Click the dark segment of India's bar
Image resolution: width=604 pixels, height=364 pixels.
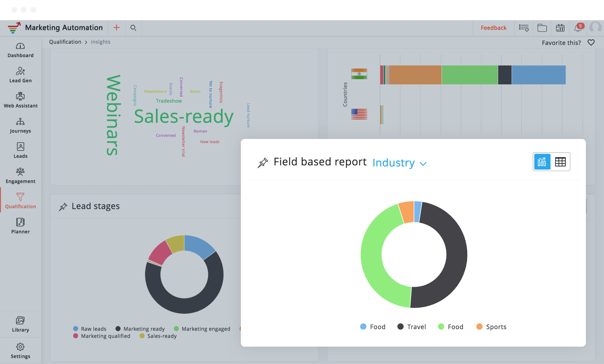505,75
